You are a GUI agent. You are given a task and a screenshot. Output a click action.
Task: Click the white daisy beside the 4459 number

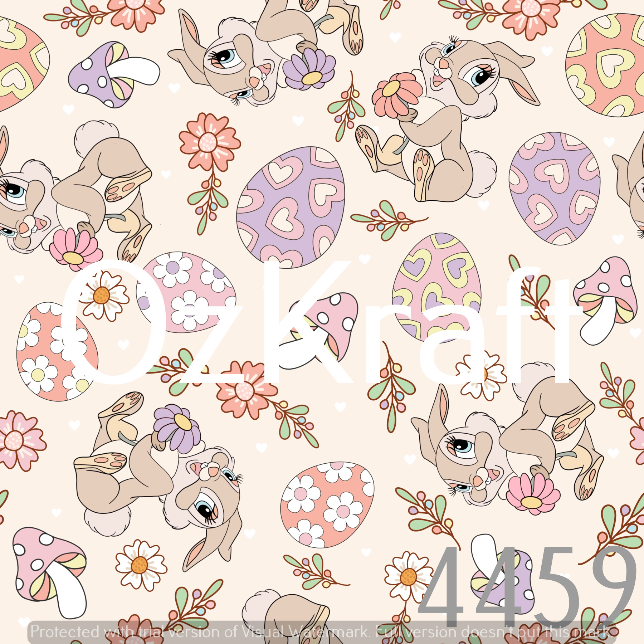(408, 576)
